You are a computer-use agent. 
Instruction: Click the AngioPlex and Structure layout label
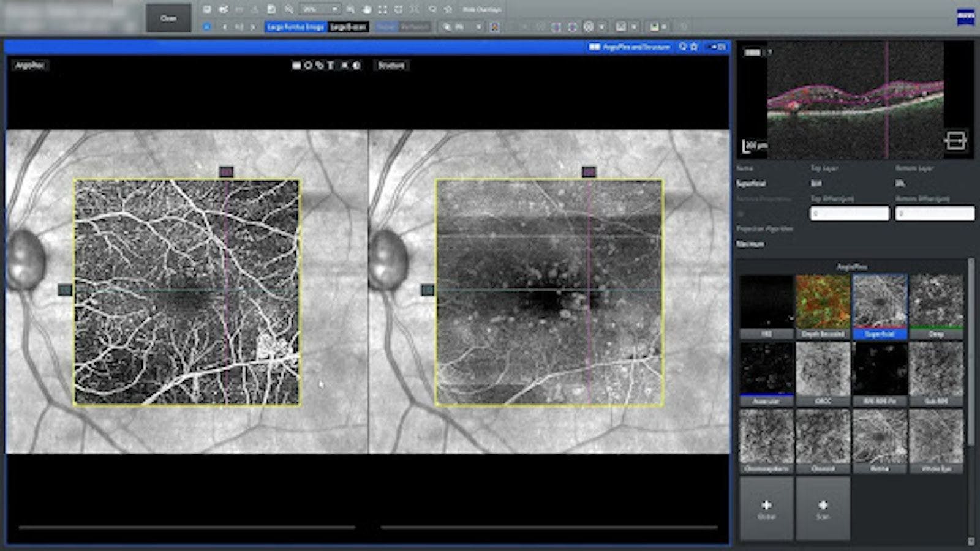coord(636,47)
